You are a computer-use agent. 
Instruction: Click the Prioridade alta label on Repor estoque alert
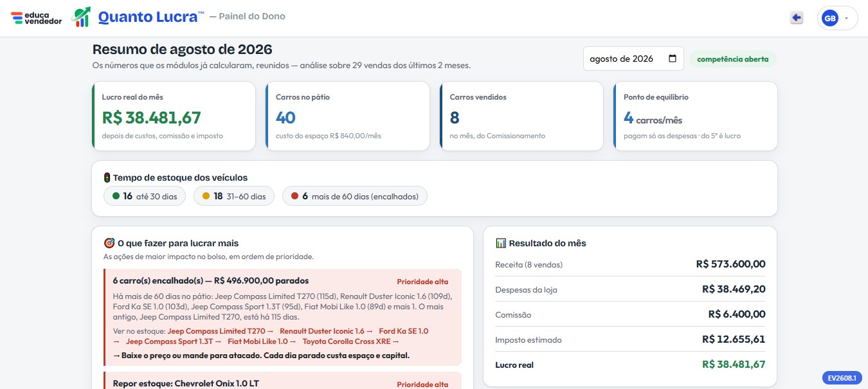(x=422, y=384)
